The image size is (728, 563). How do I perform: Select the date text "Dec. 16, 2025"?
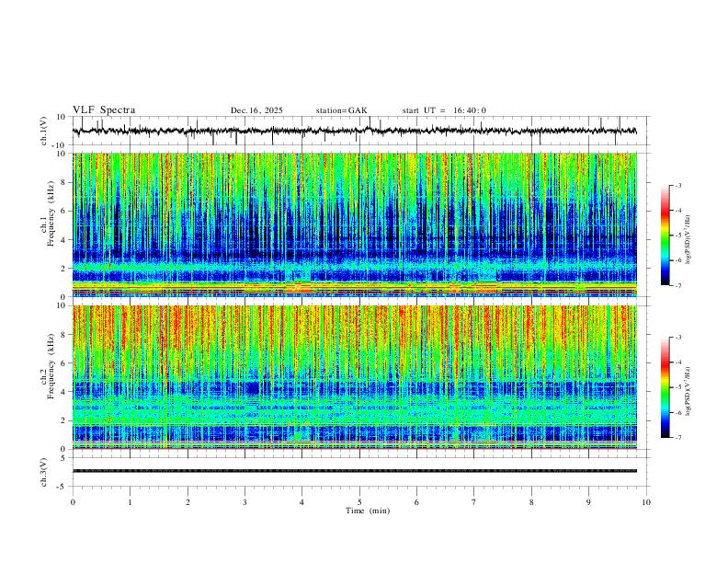tap(256, 110)
